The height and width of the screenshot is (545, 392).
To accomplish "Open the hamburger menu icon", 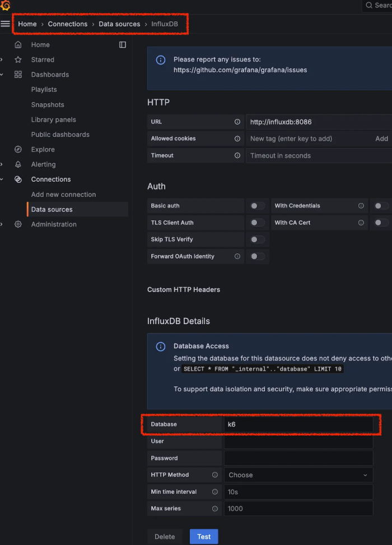I will pos(6,24).
